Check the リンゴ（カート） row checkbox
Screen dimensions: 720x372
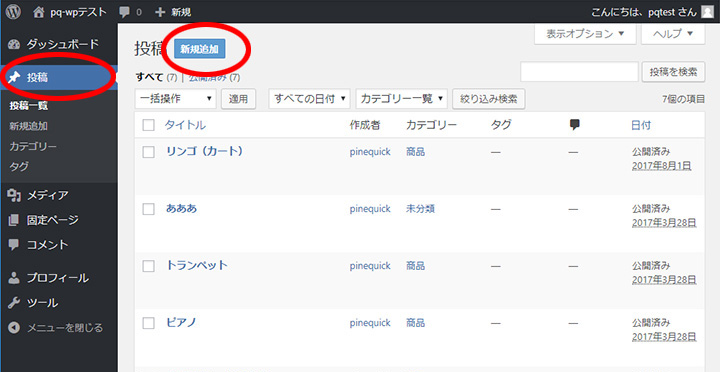point(148,152)
